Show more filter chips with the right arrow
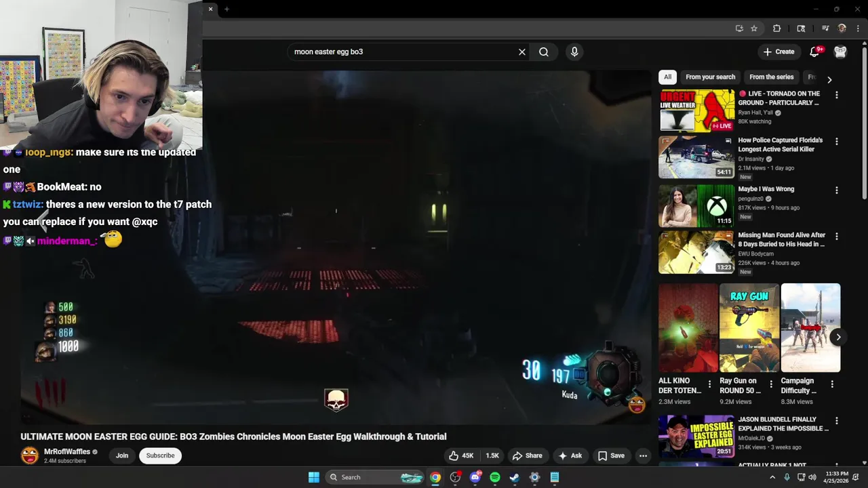 tap(829, 79)
